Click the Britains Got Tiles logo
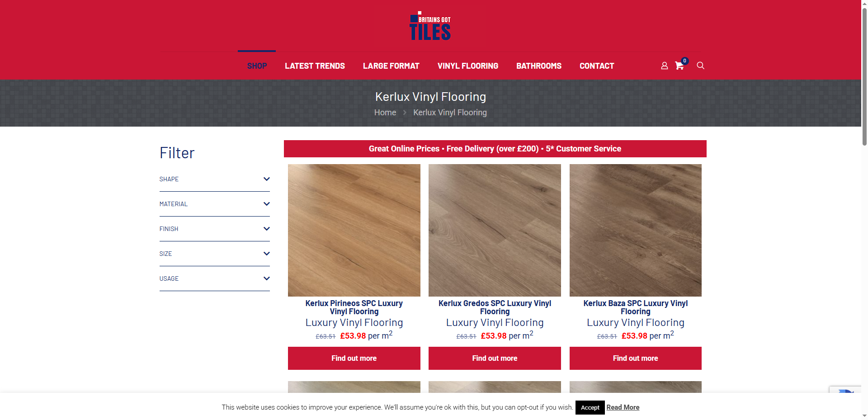This screenshot has width=868, height=420. 430,26
